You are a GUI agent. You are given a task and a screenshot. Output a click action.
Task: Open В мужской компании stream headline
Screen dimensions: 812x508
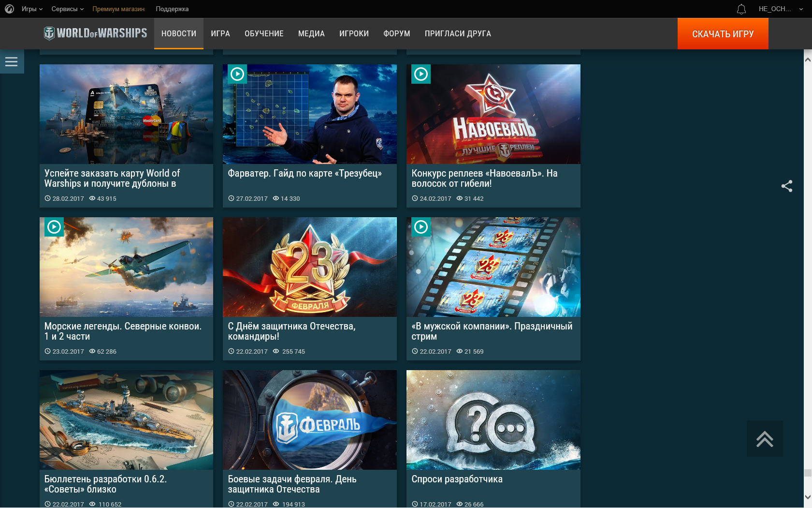pos(492,331)
